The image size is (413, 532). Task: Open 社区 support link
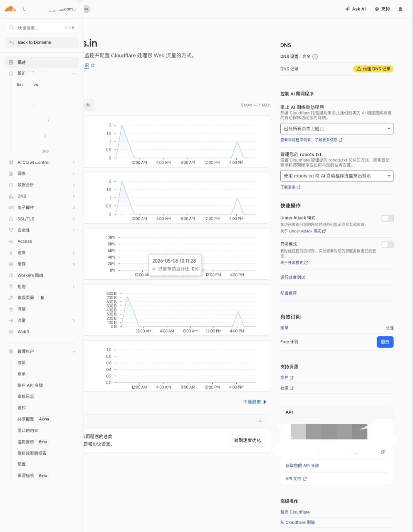point(287,388)
